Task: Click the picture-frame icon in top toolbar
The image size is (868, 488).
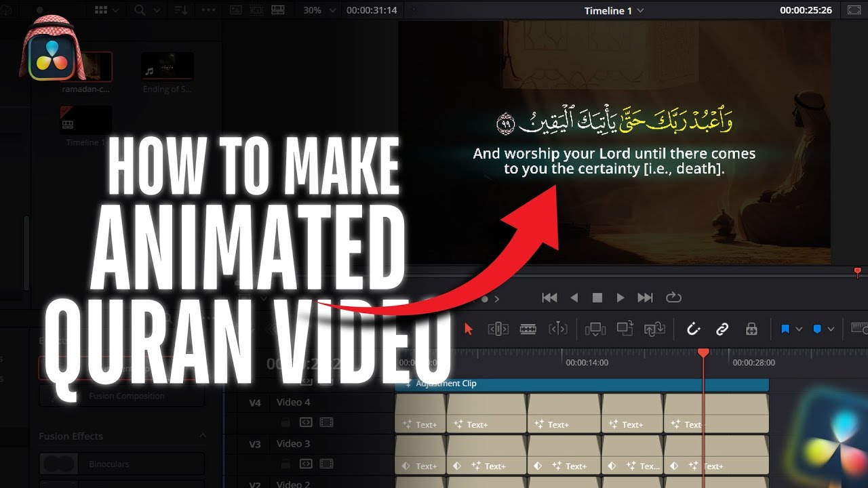Action: 236,10
